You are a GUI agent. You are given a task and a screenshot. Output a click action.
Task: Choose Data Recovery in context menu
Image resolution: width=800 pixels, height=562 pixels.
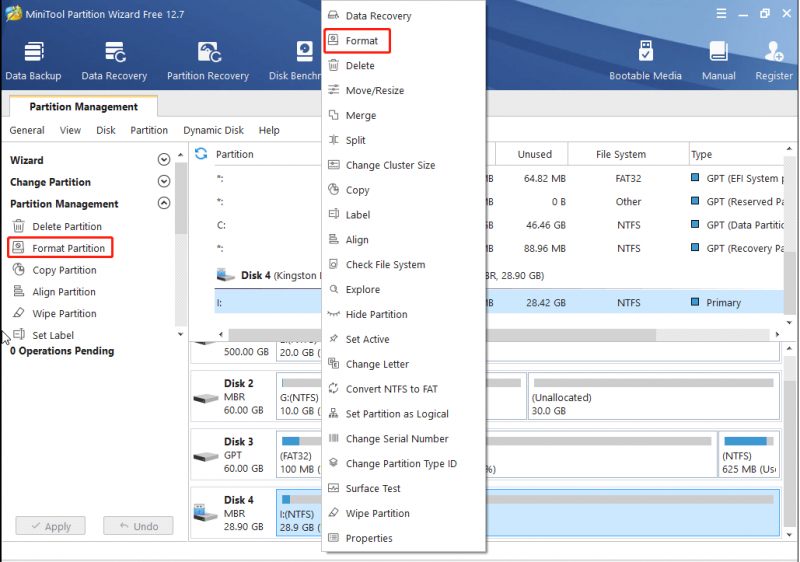coord(403,16)
